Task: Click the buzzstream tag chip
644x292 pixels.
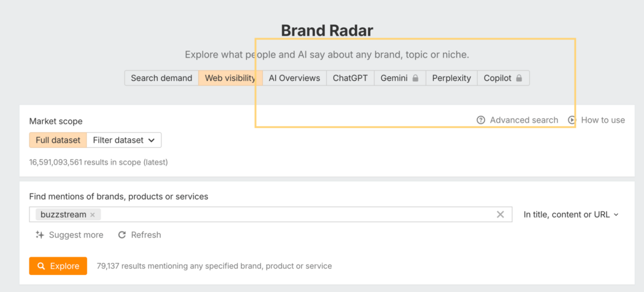Action: pos(68,214)
